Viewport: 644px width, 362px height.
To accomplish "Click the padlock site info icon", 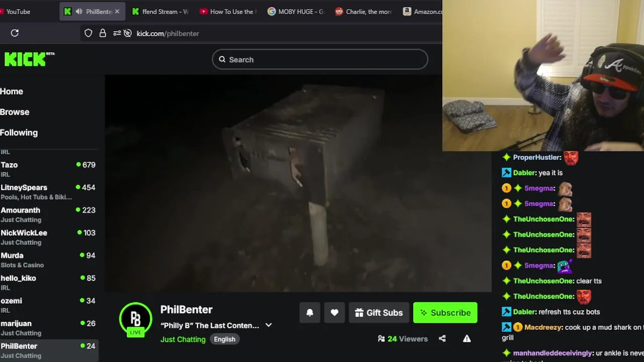I will 103,33.
